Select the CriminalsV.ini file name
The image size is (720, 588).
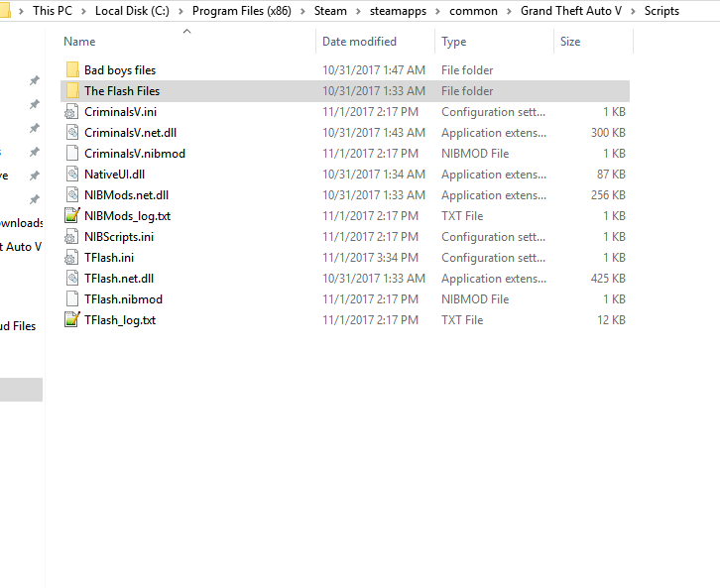point(120,111)
